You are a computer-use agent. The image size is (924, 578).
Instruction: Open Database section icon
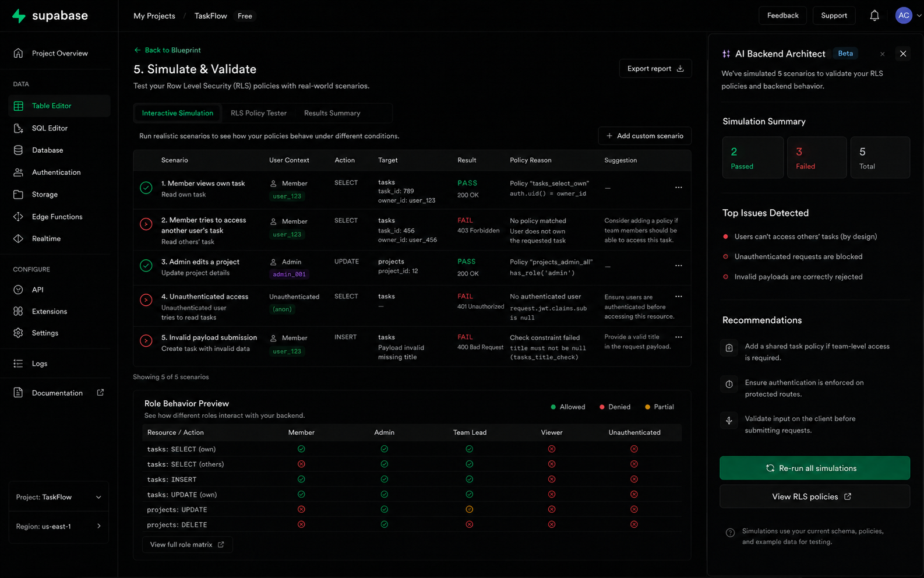coord(19,150)
